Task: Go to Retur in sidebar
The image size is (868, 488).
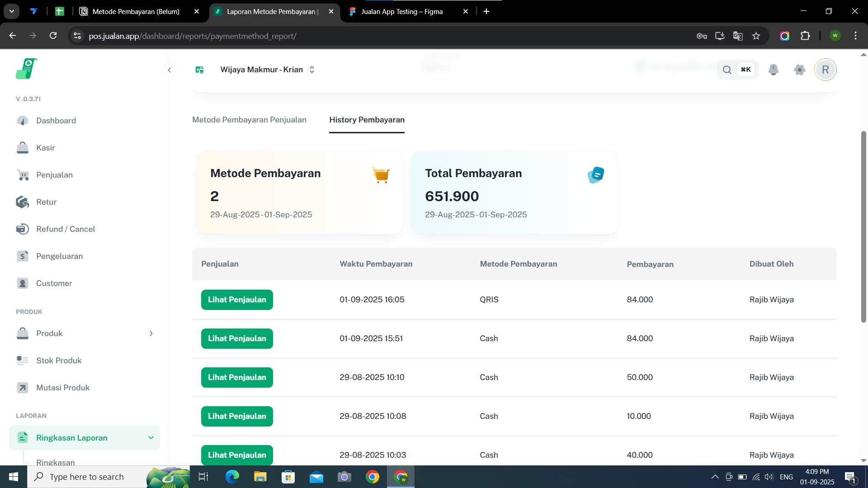Action: [x=46, y=202]
